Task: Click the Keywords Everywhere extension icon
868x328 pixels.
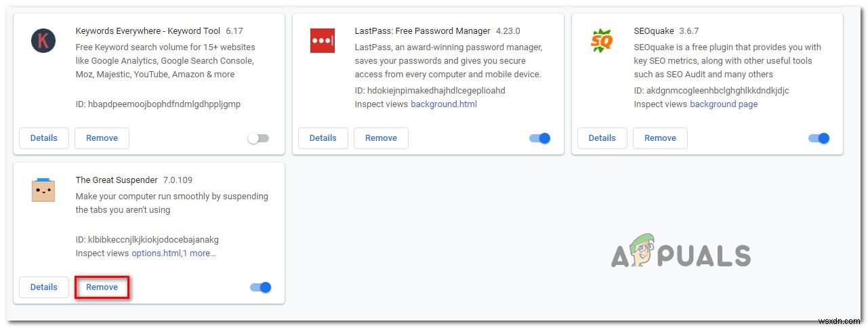Action: click(43, 41)
